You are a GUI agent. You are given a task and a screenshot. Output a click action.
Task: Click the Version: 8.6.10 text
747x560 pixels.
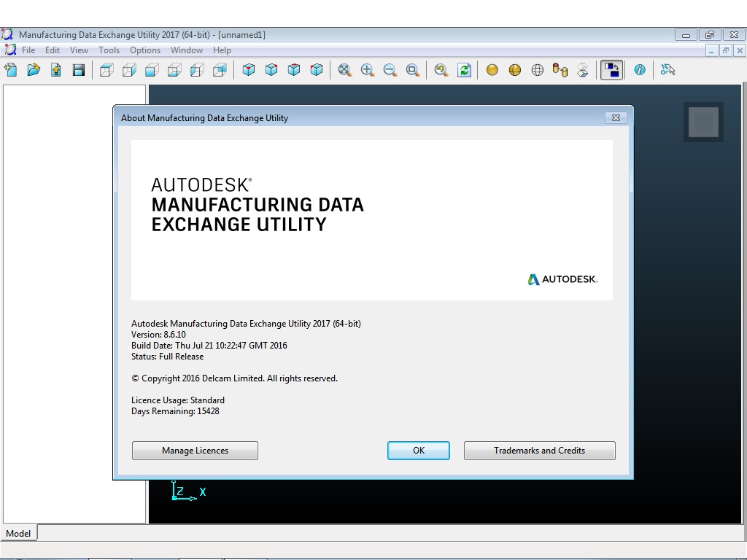(x=158, y=334)
